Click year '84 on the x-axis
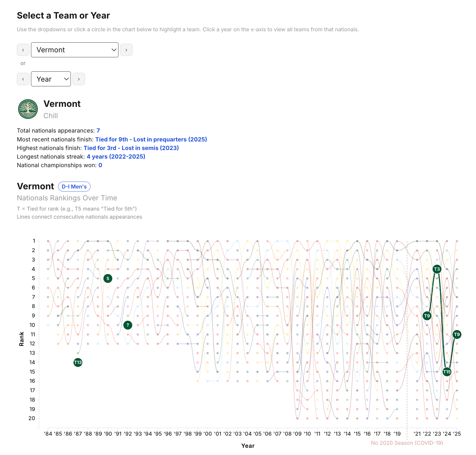This screenshot has height=455, width=476. click(x=48, y=434)
